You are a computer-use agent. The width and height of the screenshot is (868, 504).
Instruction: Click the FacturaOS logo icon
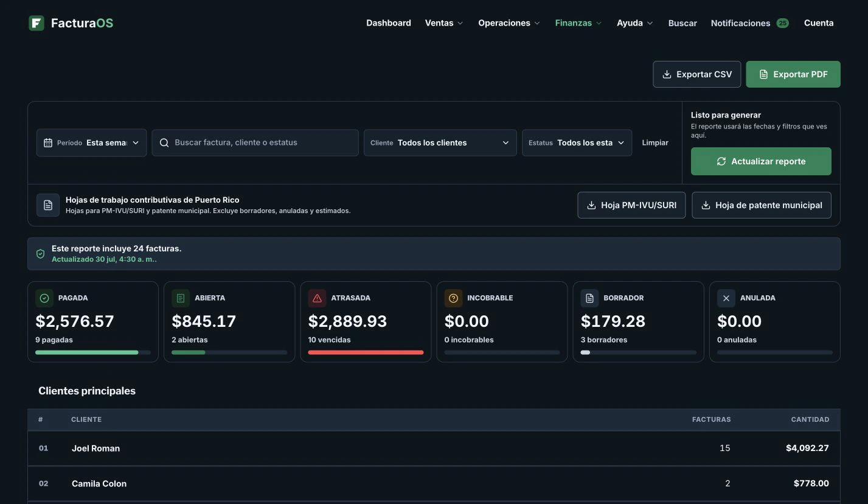[36, 23]
